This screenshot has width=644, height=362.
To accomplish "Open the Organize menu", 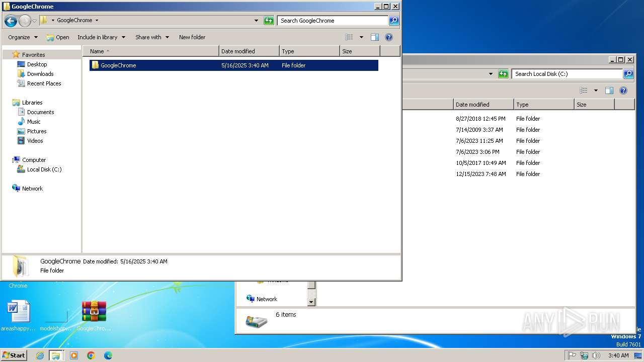I will coord(23,37).
